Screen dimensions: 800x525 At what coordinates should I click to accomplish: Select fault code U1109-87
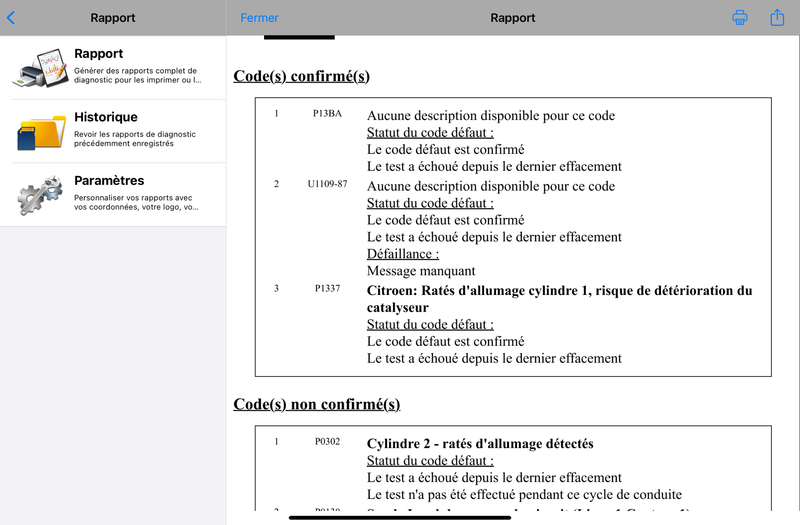coord(327,184)
